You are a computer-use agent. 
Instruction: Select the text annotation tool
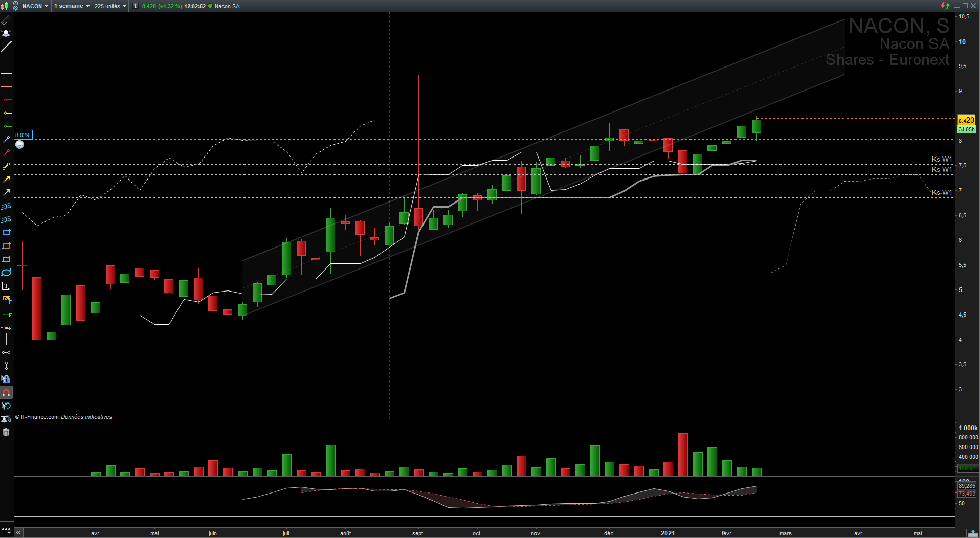[6, 286]
